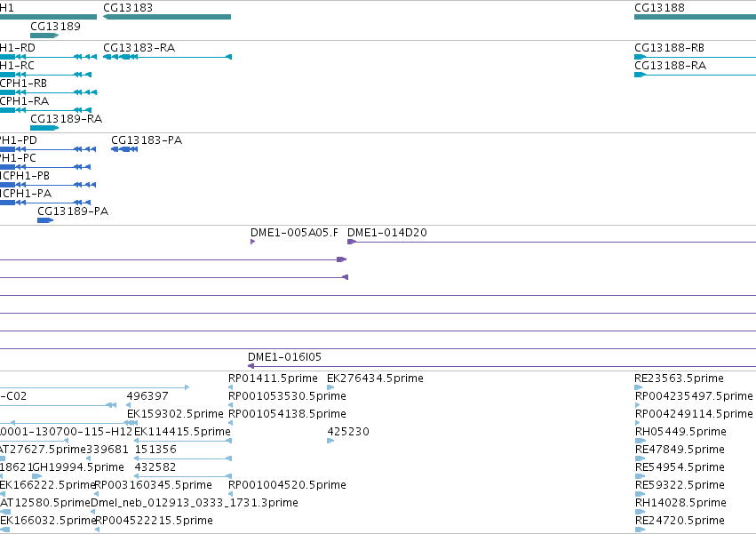The width and height of the screenshot is (756, 534).
Task: Select the RP01411.5prime EST
Action: tap(230, 387)
